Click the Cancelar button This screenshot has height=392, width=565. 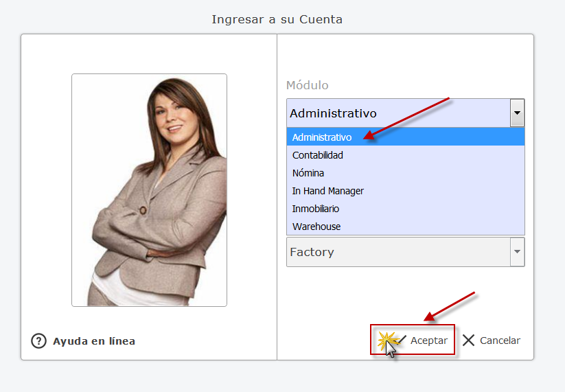pyautogui.click(x=491, y=340)
